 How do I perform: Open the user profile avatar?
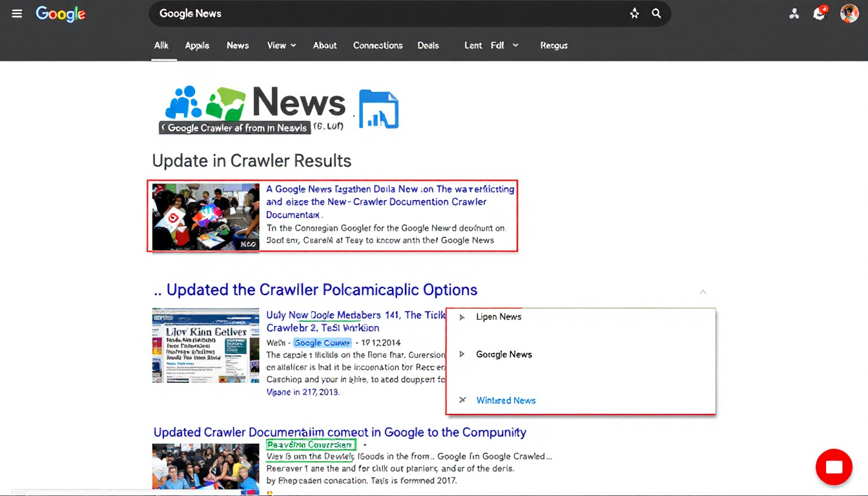pyautogui.click(x=849, y=14)
